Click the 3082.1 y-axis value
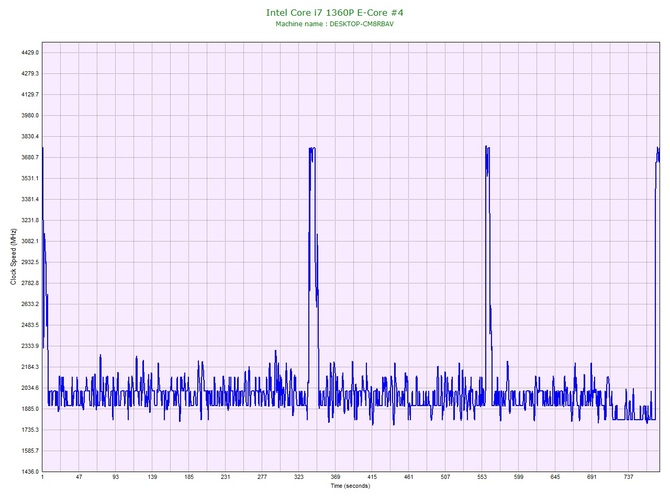670x503 pixels. tap(30, 241)
